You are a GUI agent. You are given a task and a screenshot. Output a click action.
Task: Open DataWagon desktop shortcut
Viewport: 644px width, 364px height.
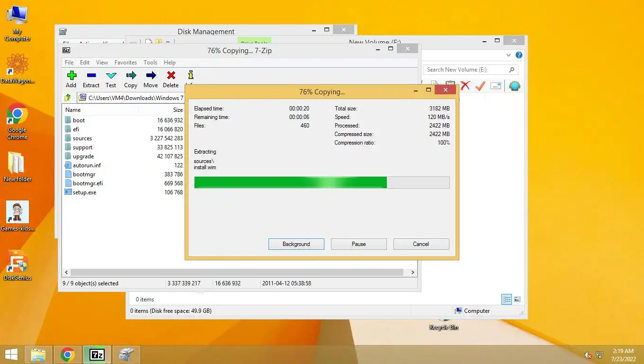(18, 68)
